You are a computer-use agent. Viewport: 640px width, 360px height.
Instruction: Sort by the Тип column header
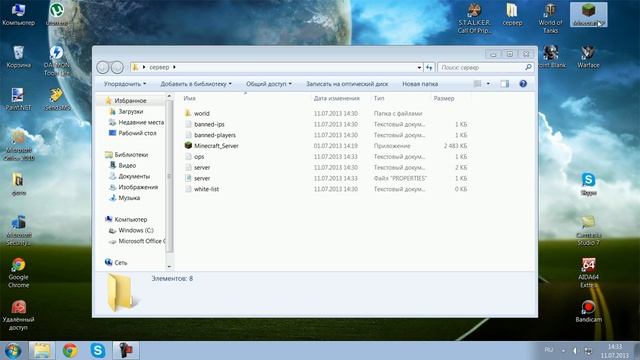tap(400, 98)
